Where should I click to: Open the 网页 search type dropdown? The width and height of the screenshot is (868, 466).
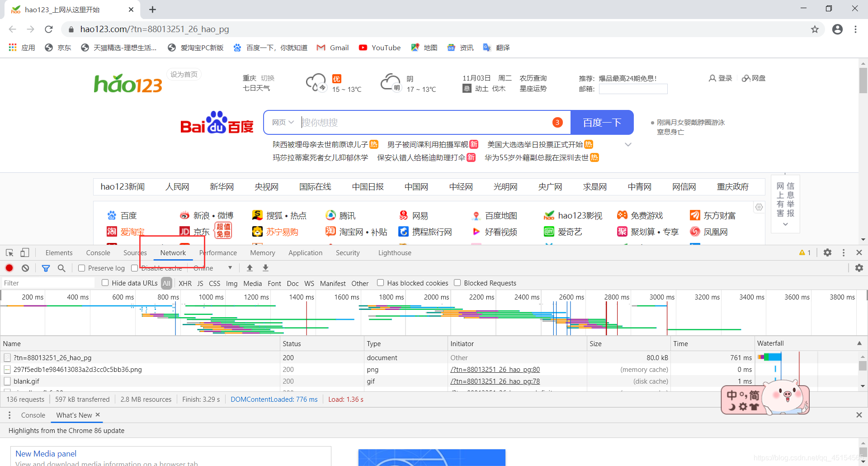coord(283,123)
